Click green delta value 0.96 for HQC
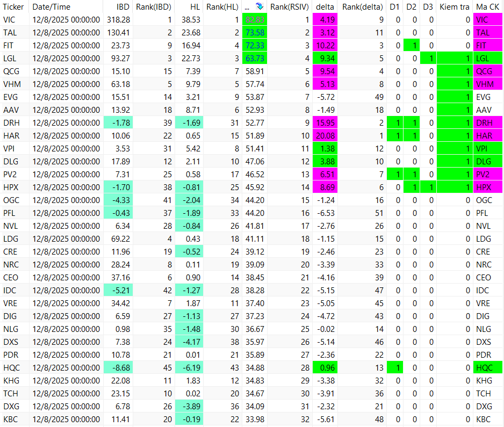 pyautogui.click(x=325, y=367)
